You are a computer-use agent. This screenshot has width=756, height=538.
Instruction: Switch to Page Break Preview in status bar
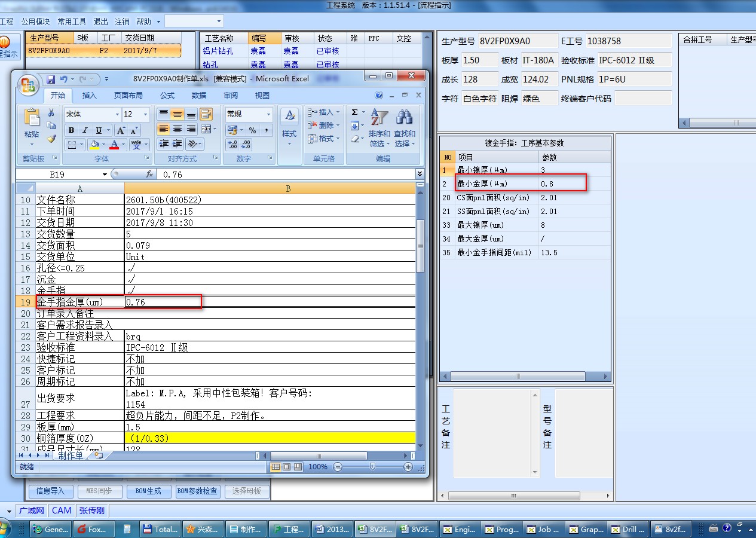[297, 467]
